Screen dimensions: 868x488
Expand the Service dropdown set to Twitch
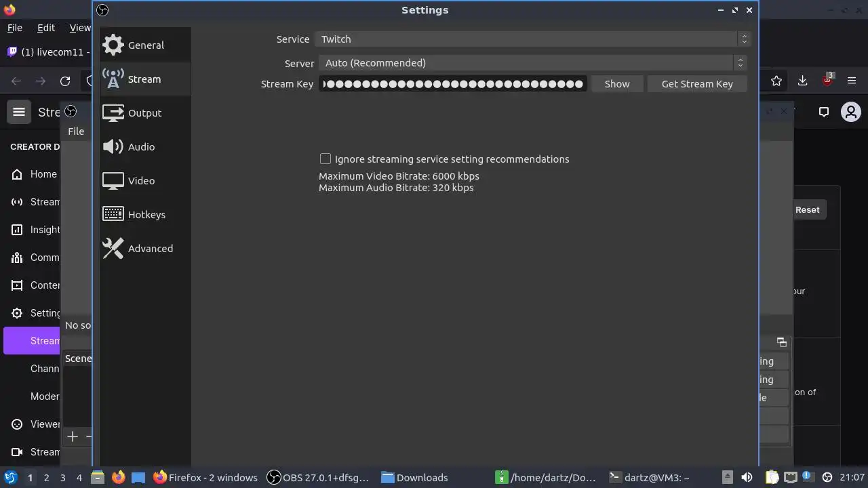[532, 39]
